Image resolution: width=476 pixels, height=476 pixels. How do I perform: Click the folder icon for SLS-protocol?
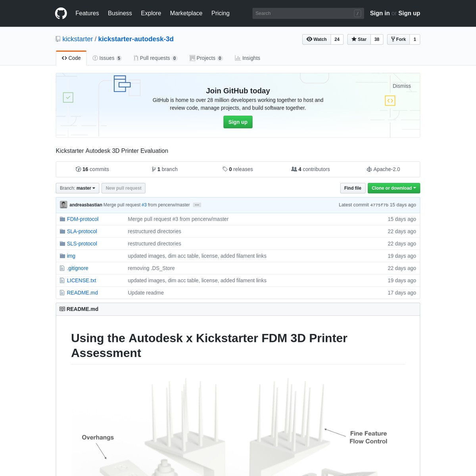[62, 244]
